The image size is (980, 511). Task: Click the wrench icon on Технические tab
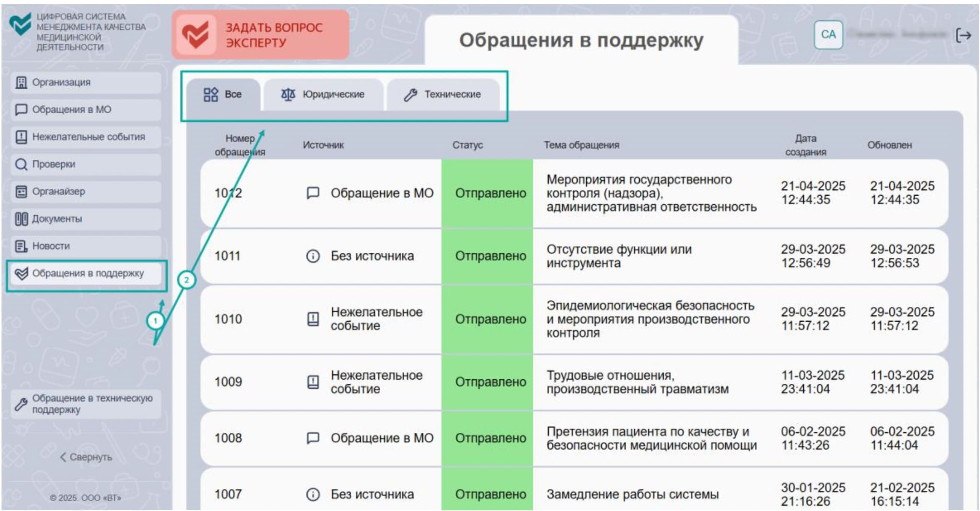click(x=411, y=94)
